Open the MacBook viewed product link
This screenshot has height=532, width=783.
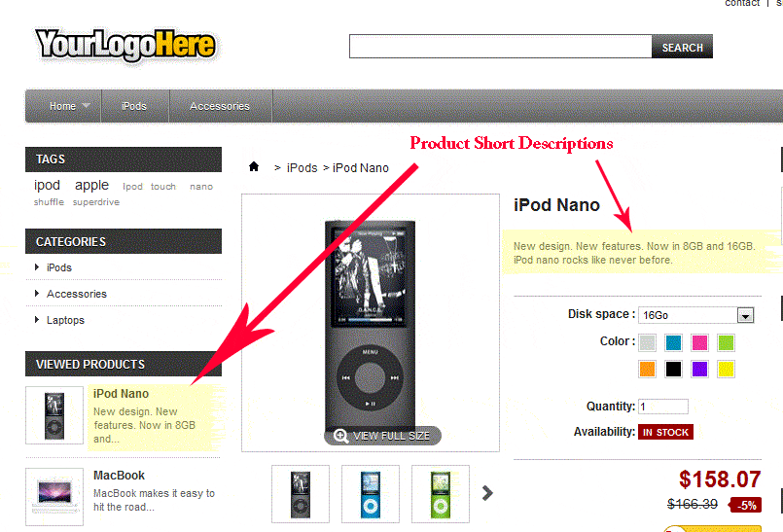(119, 476)
